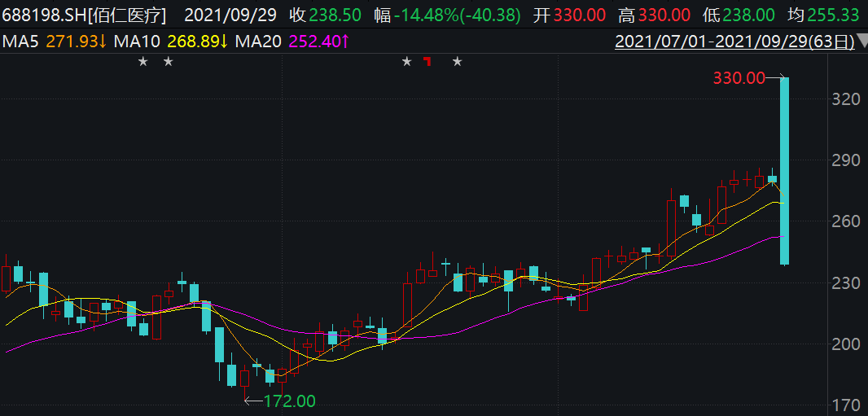Click the closing price 238.50
Screen dimensions: 868x416
click(x=335, y=15)
